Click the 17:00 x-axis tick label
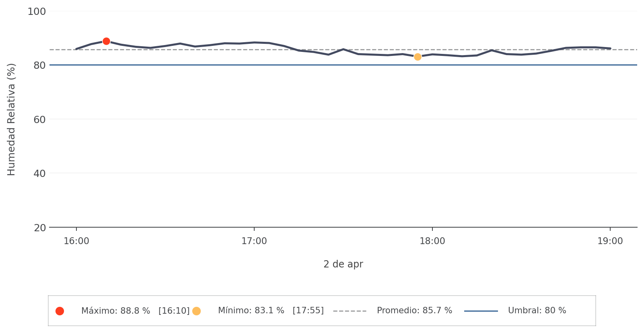Viewport: 644px width, 333px height. pyautogui.click(x=254, y=241)
